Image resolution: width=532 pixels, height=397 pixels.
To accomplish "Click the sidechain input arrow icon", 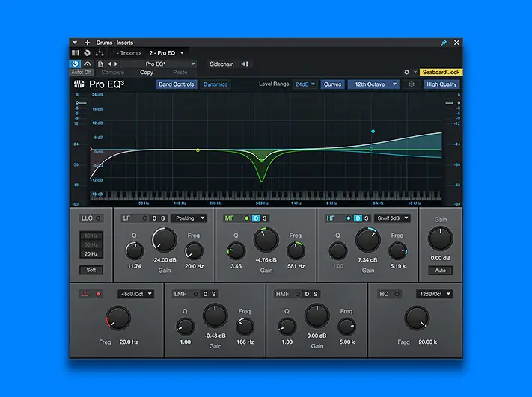I will pos(245,64).
